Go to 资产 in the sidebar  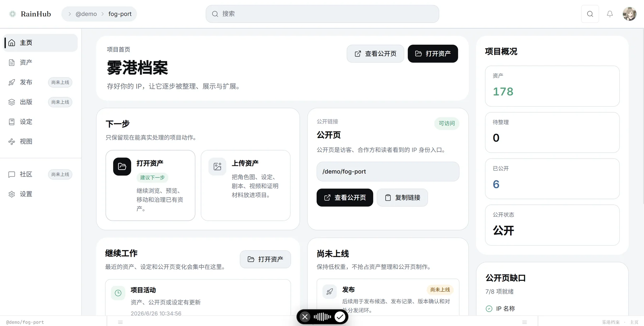point(40,63)
